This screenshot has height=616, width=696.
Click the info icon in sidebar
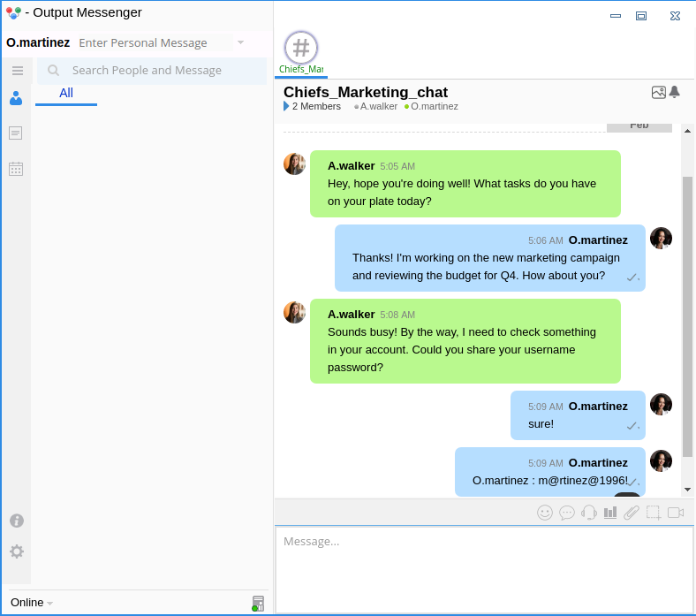(x=16, y=521)
